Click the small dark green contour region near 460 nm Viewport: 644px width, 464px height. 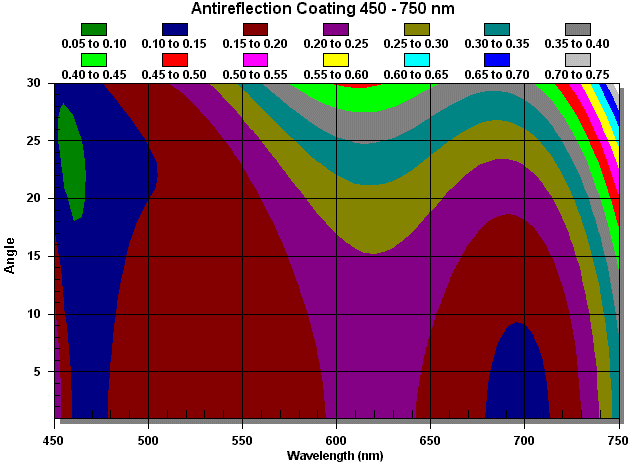pyautogui.click(x=72, y=162)
